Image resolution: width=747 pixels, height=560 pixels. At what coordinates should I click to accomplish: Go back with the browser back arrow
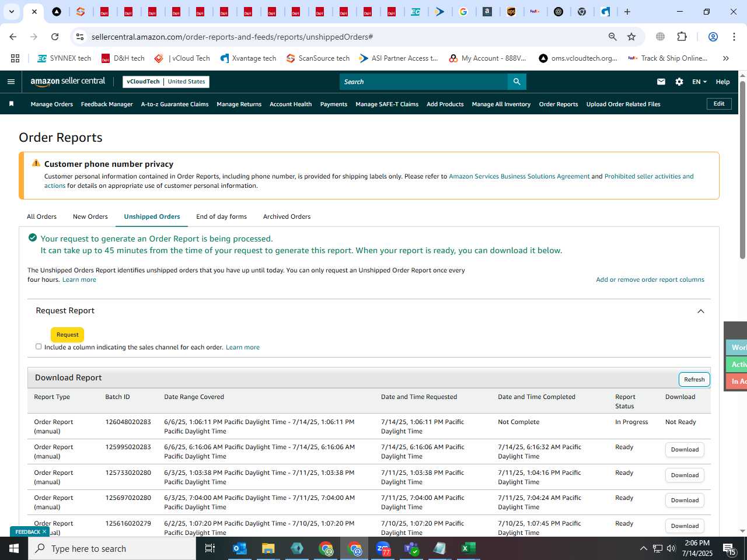pos(13,37)
